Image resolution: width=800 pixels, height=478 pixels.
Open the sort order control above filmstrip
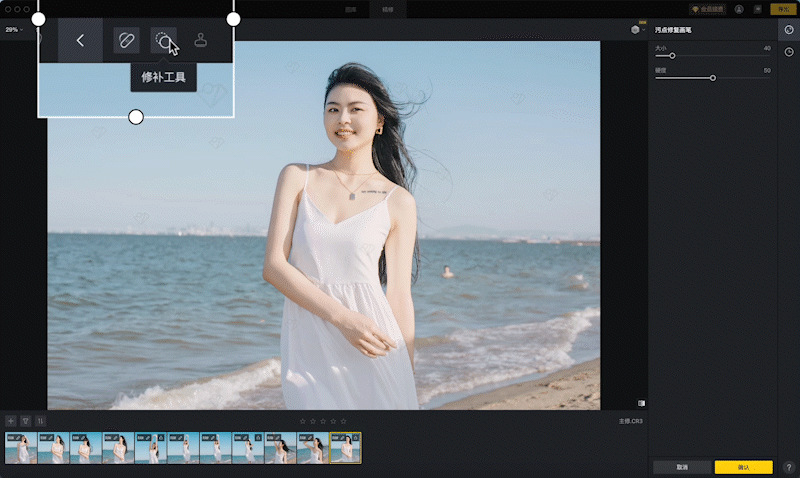41,421
